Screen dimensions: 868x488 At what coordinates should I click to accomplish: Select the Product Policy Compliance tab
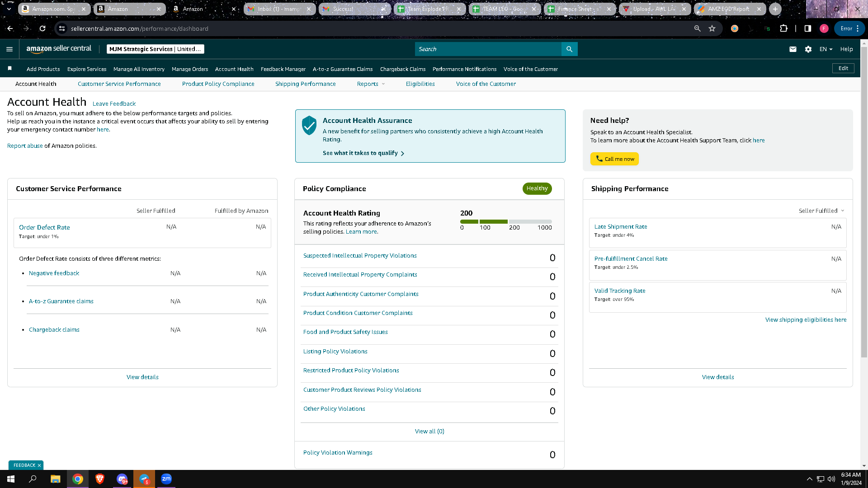(x=218, y=84)
